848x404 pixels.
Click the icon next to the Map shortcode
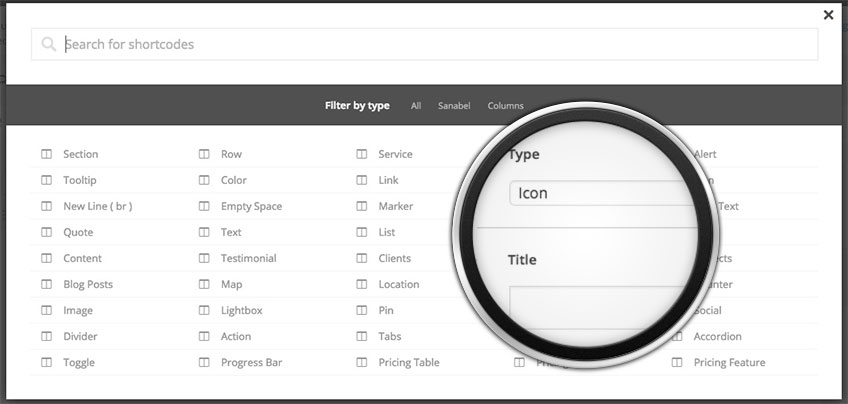[204, 285]
